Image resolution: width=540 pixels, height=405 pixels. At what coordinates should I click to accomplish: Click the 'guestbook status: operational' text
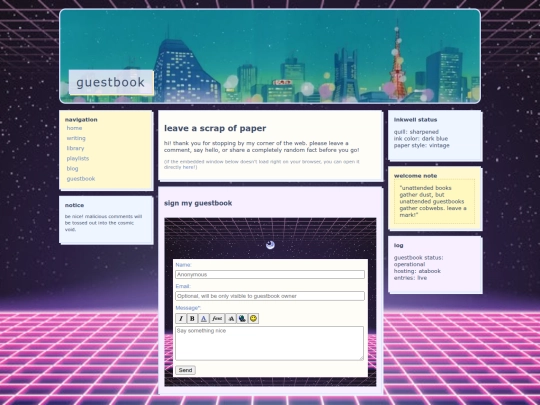coord(418,261)
